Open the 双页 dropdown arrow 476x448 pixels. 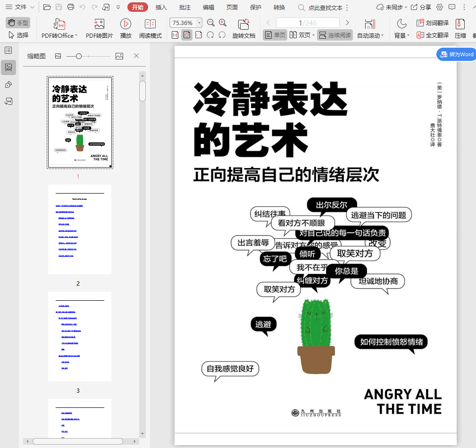coord(313,35)
